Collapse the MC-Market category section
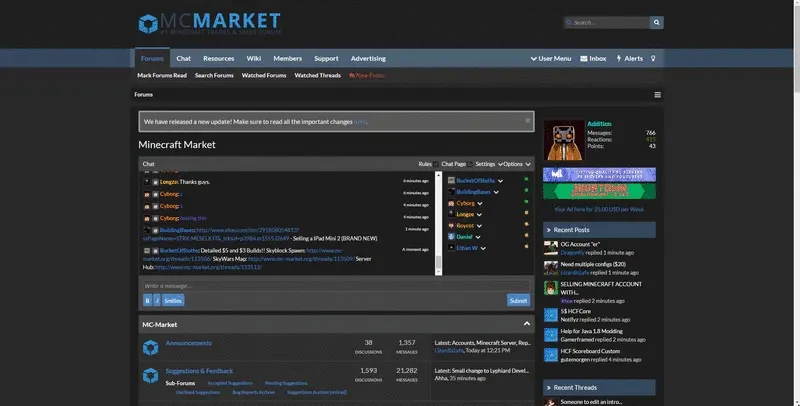800x406 pixels. point(527,324)
